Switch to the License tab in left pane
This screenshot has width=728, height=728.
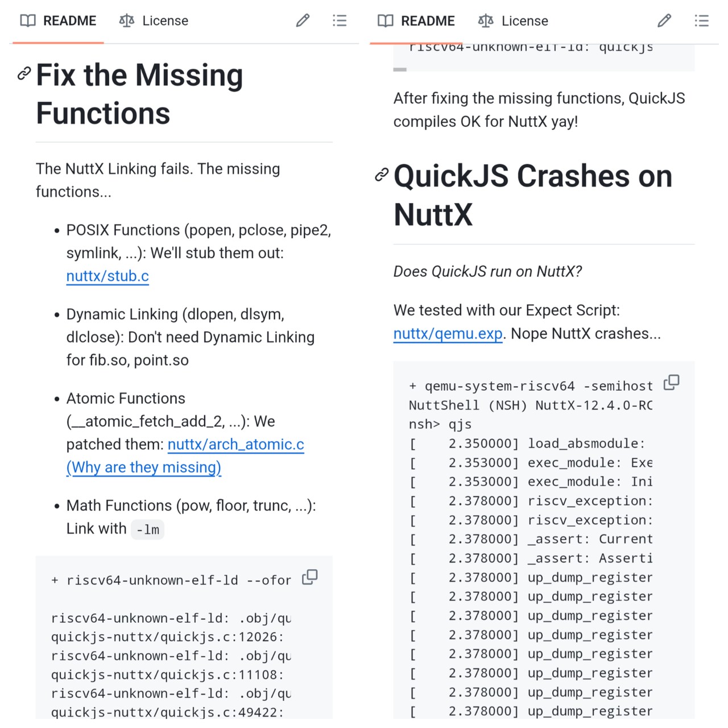[x=154, y=21]
